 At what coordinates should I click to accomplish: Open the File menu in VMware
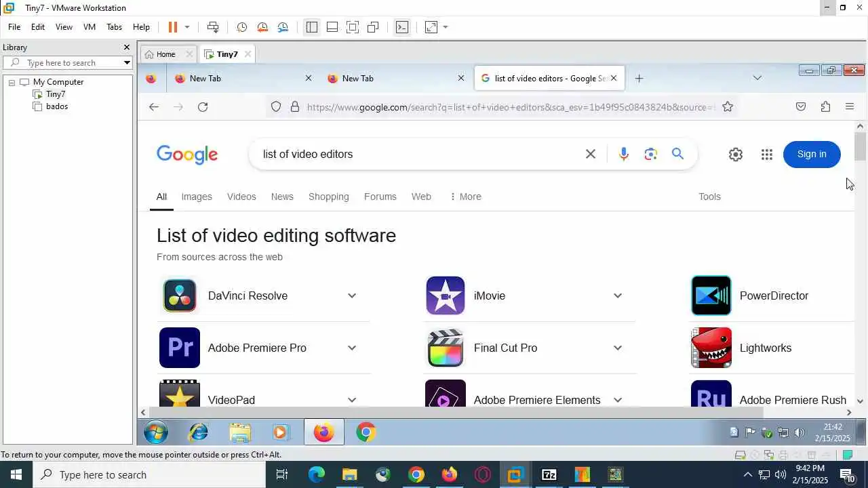click(x=14, y=27)
